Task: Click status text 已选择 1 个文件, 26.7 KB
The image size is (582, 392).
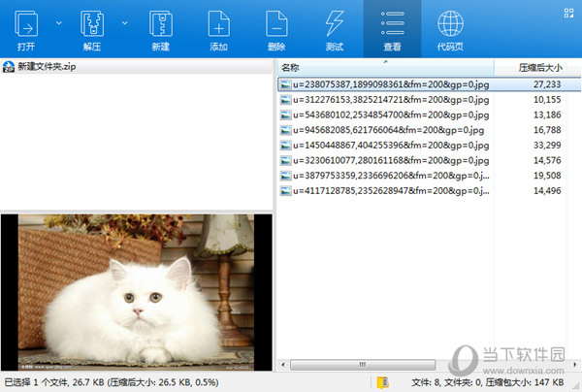Action: pos(54,382)
